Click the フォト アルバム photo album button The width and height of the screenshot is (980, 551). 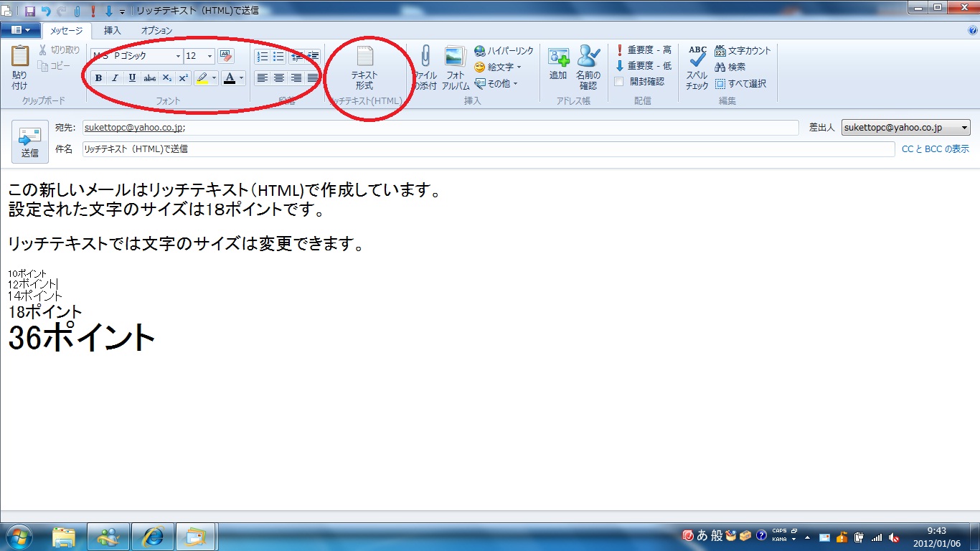tap(456, 68)
